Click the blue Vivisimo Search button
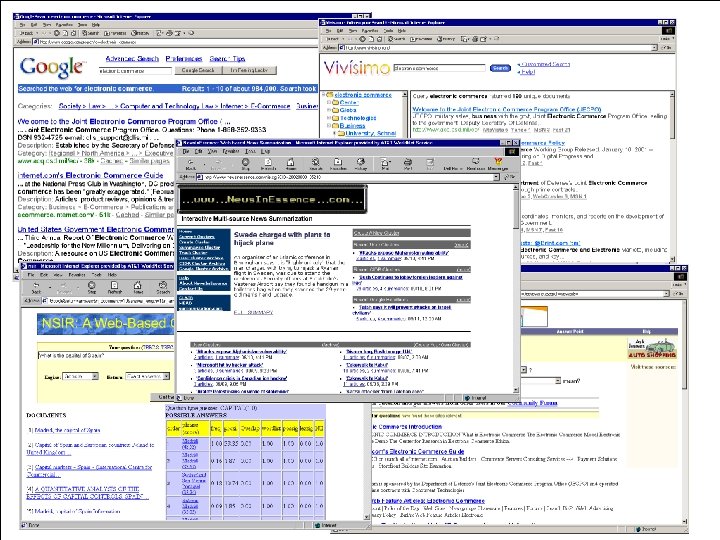 tap(500, 68)
